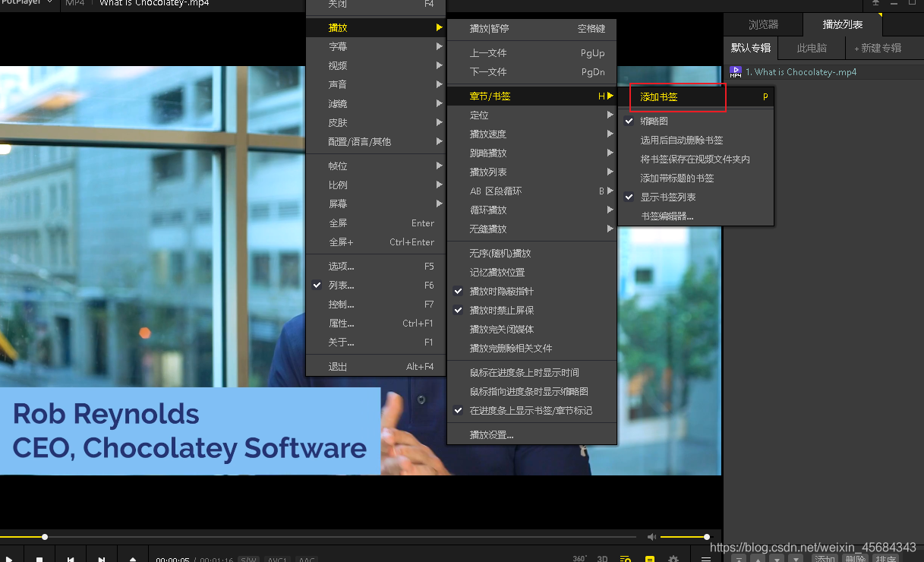The height and width of the screenshot is (562, 924).
Task: Select the 默认专辑 album tab
Action: [751, 48]
